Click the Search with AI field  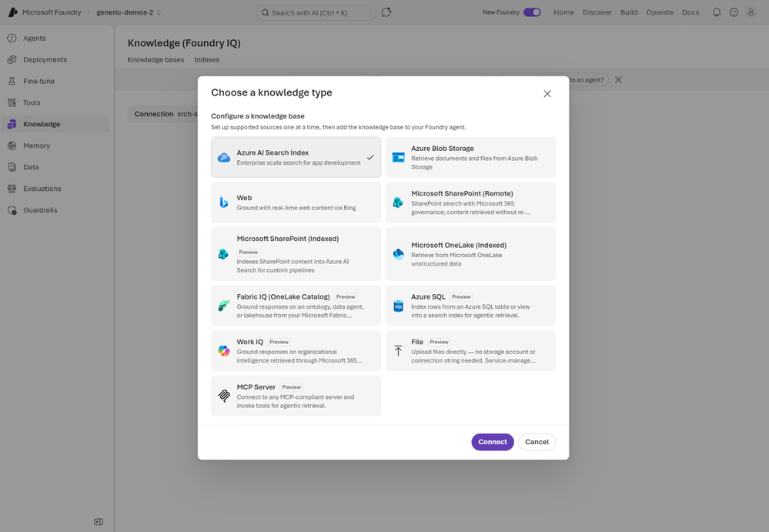click(316, 13)
